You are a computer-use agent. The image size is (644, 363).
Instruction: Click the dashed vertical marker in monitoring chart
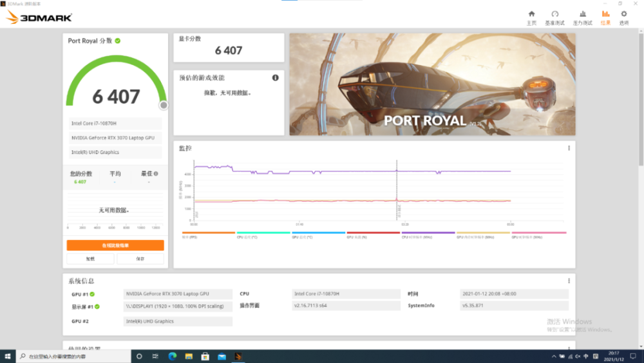[x=397, y=190]
